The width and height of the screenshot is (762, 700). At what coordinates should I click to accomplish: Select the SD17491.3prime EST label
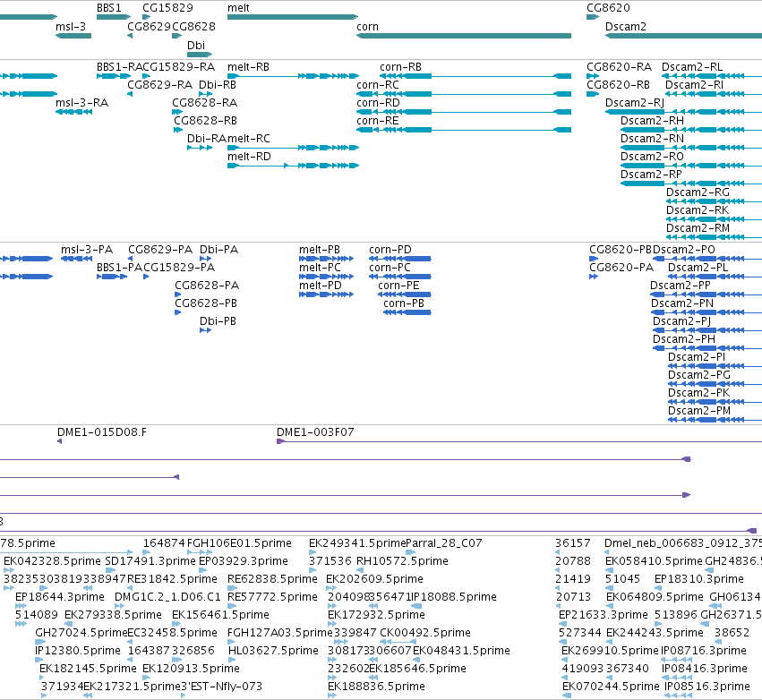[150, 561]
